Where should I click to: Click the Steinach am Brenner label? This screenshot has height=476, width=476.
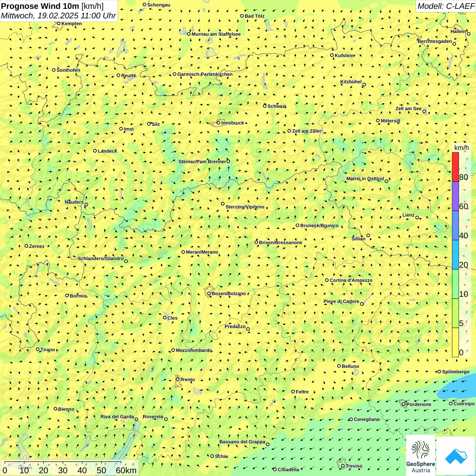click(x=202, y=161)
